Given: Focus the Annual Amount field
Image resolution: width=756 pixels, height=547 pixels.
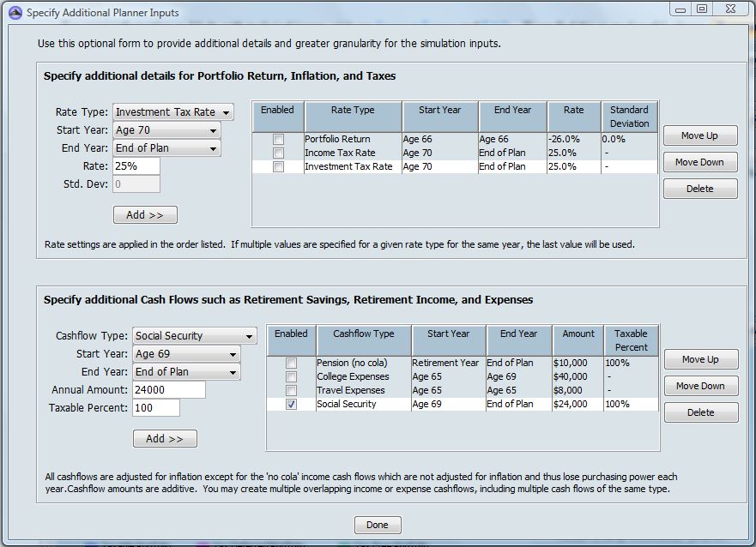Looking at the screenshot, I should click(169, 389).
